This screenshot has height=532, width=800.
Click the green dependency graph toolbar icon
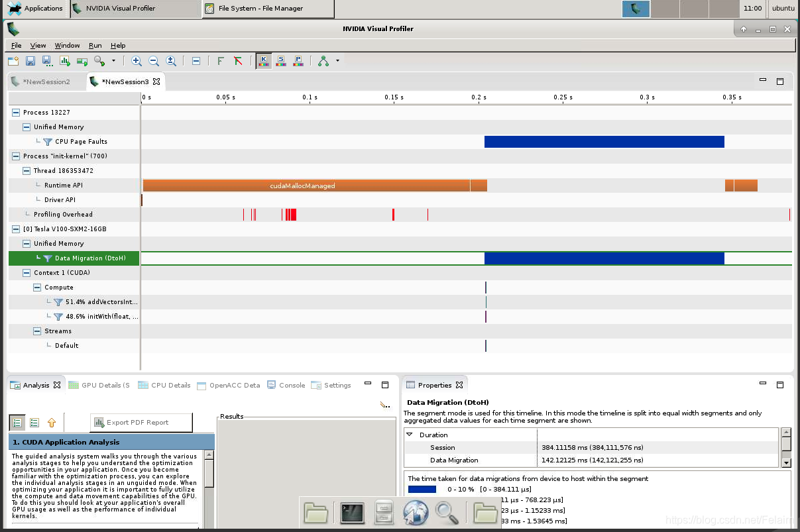(x=323, y=61)
